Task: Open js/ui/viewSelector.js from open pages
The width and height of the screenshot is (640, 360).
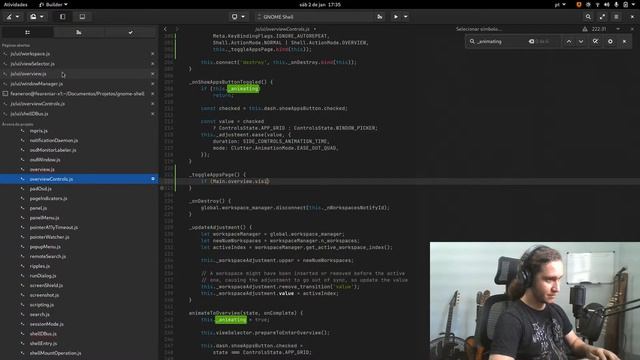Action: click(x=33, y=64)
